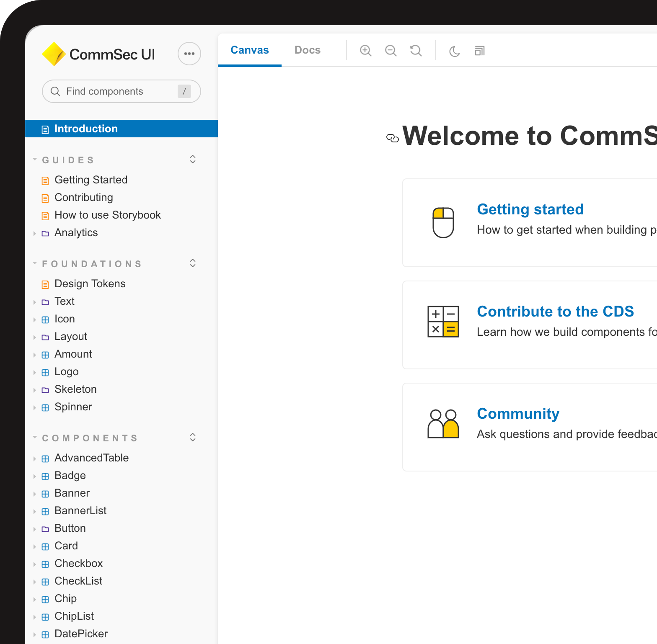
Task: Click the document icon beside Introduction
Action: (x=45, y=130)
